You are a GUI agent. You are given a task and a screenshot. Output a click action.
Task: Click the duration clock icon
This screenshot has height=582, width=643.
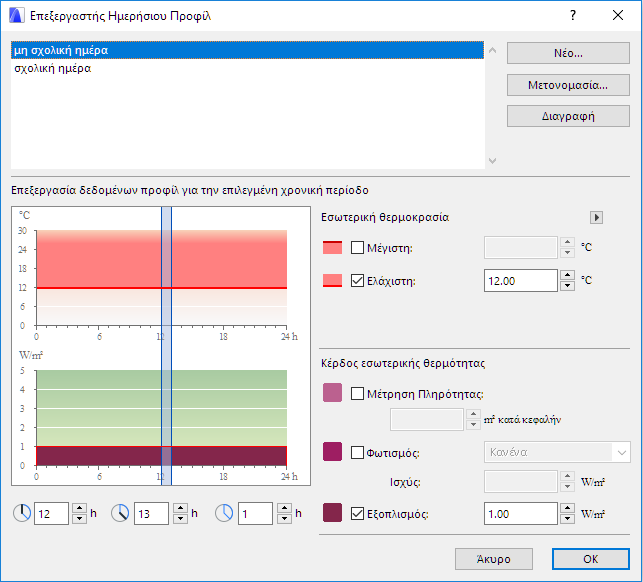tap(225, 514)
